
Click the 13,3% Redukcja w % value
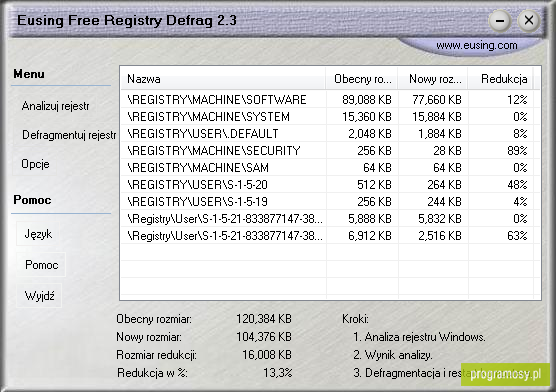[278, 373]
